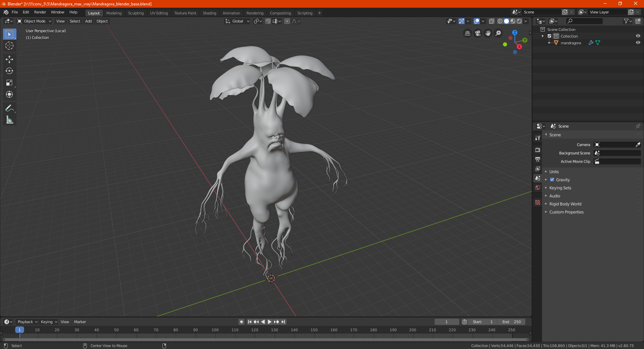
Task: Open View Layer properties tab
Action: [x=538, y=168]
